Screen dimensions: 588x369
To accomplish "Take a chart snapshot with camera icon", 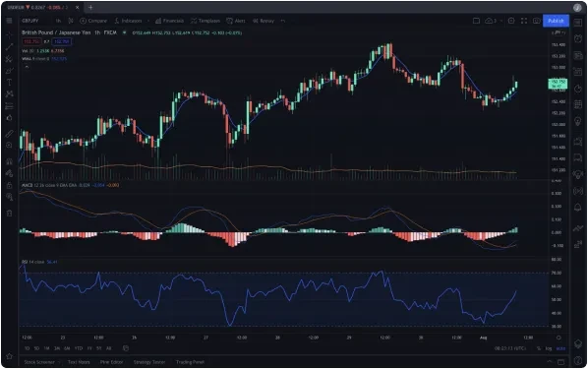I will tap(537, 21).
